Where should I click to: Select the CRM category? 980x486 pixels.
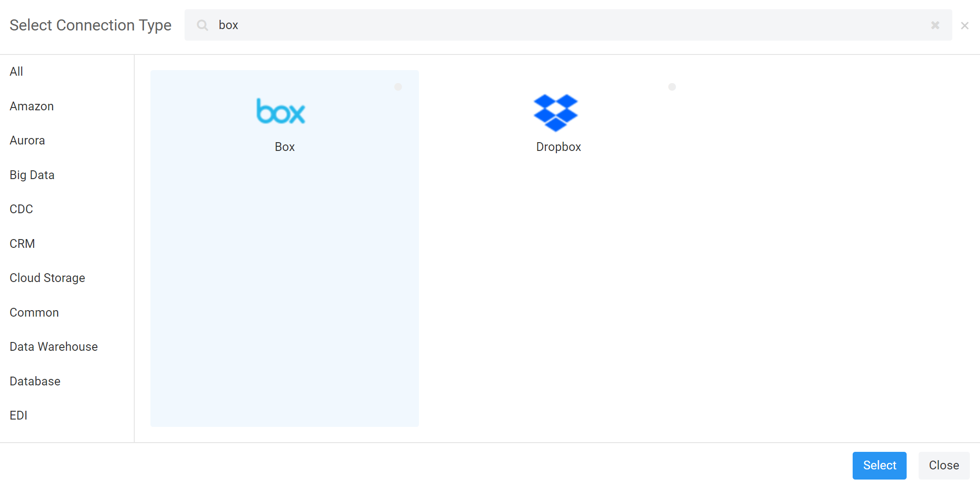point(22,244)
